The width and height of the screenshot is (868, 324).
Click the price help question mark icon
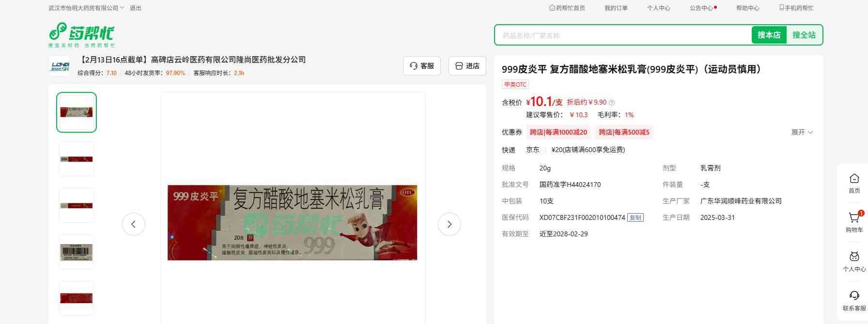tap(612, 103)
